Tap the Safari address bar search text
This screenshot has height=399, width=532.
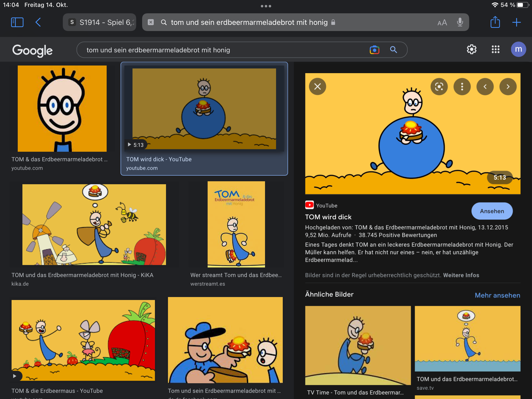(249, 22)
